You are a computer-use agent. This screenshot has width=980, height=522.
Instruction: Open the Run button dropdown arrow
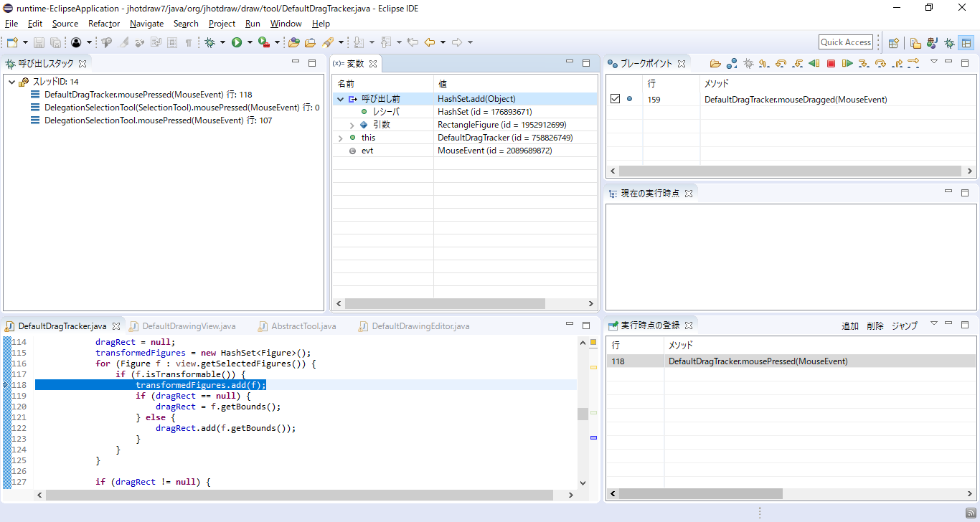(x=250, y=42)
